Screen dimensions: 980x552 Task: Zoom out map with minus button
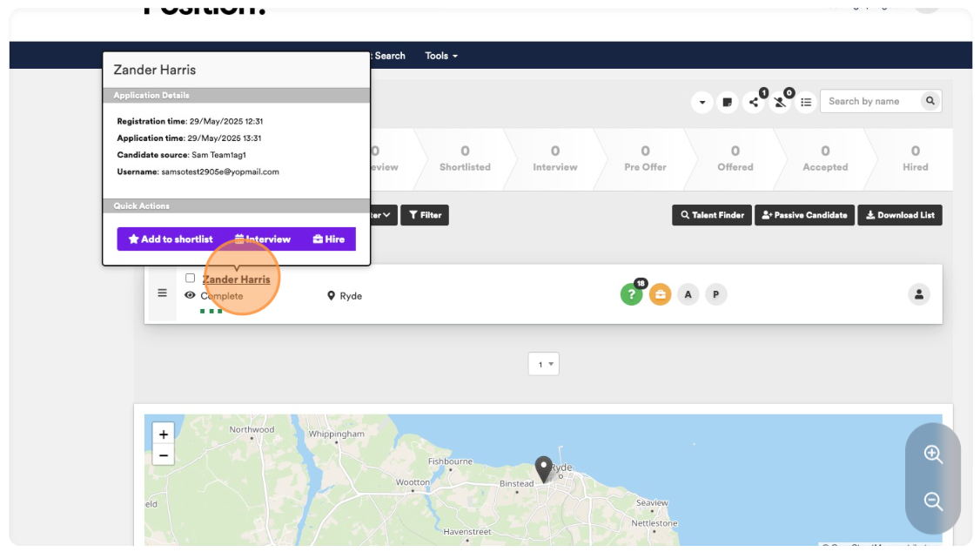[164, 455]
